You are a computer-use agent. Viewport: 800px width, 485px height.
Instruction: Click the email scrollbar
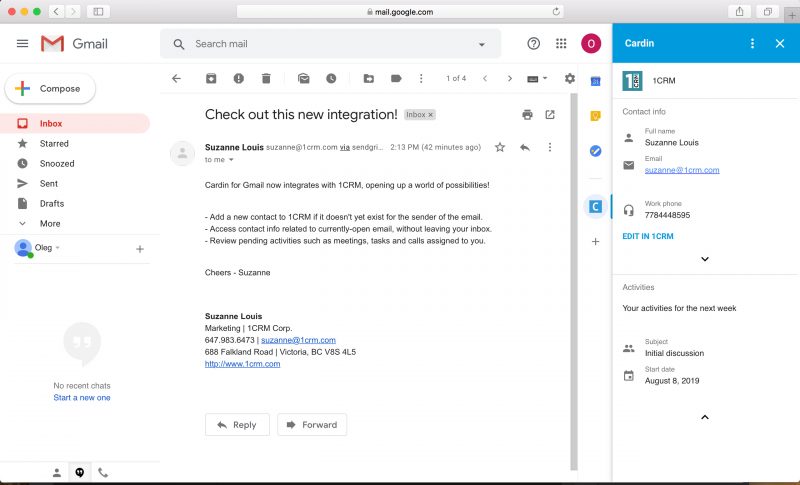[574, 281]
